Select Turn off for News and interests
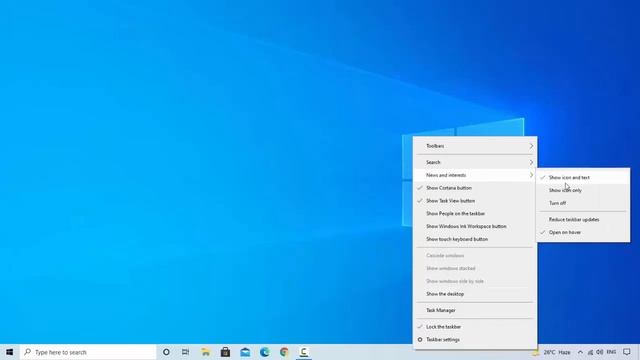This screenshot has height=360, width=640. click(583, 203)
